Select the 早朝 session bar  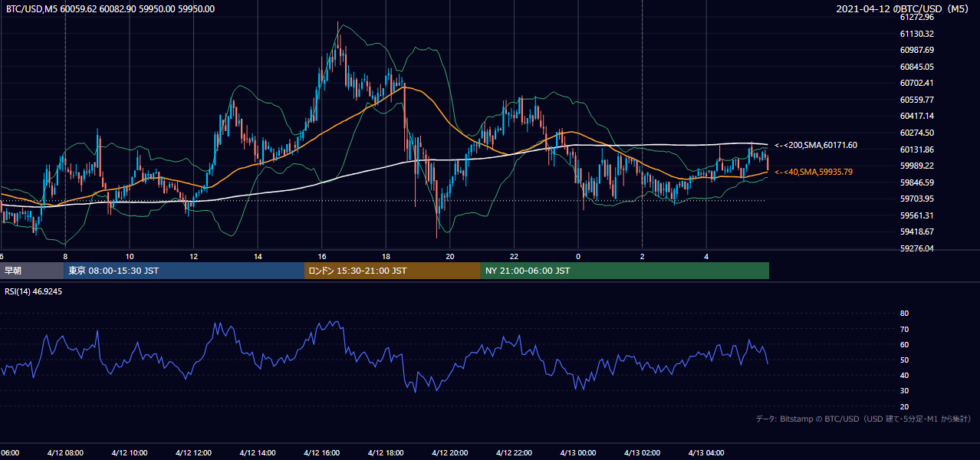32,271
